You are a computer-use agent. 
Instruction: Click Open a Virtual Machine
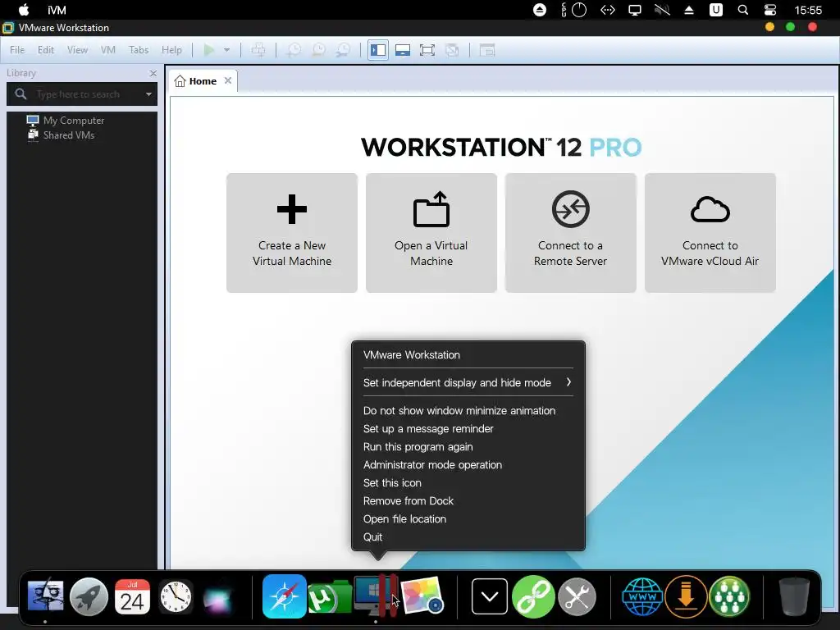coord(431,232)
